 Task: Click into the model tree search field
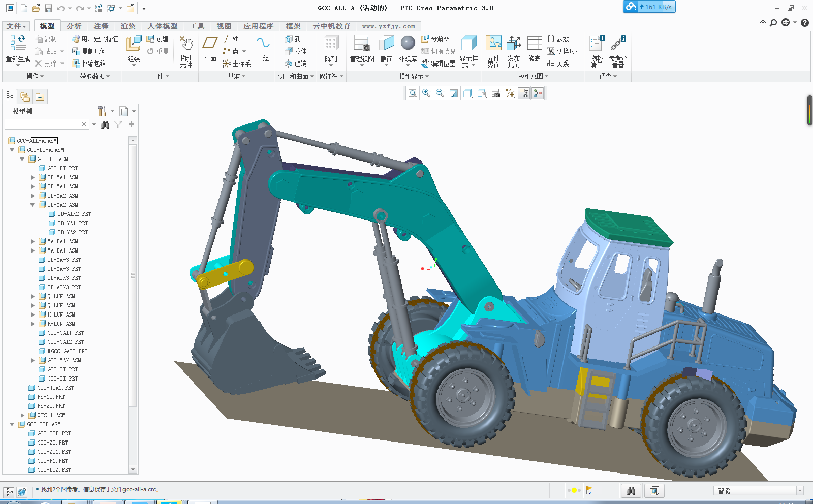pos(43,124)
